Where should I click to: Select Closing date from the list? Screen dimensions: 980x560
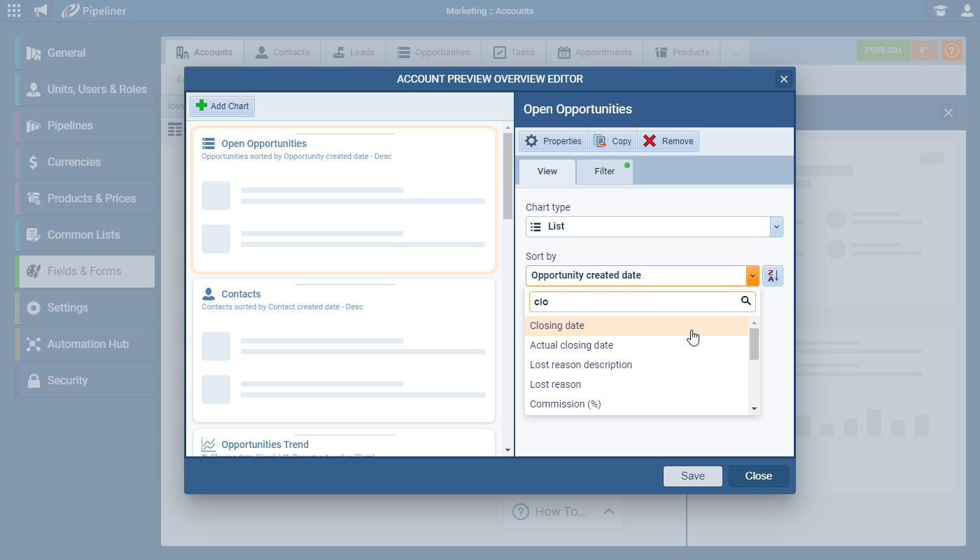[557, 326]
